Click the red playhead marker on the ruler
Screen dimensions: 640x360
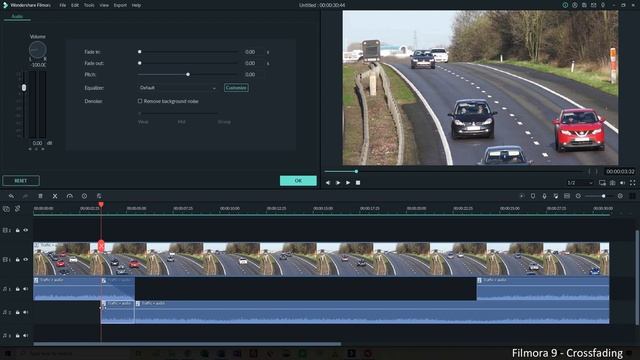coord(101,204)
